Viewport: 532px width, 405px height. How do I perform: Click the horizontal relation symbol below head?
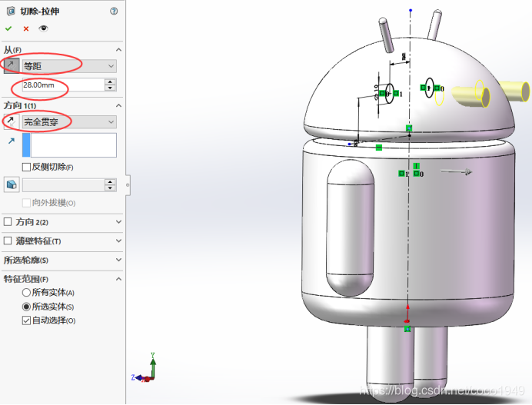[379, 148]
